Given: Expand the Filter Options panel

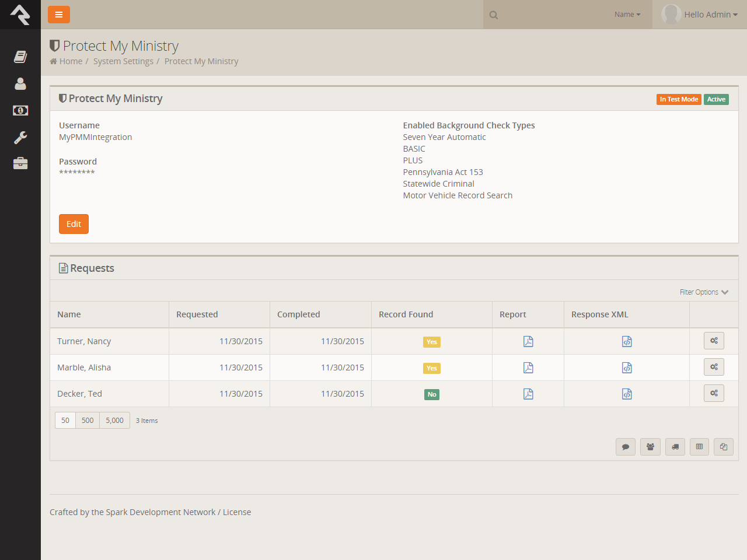Looking at the screenshot, I should 704,292.
